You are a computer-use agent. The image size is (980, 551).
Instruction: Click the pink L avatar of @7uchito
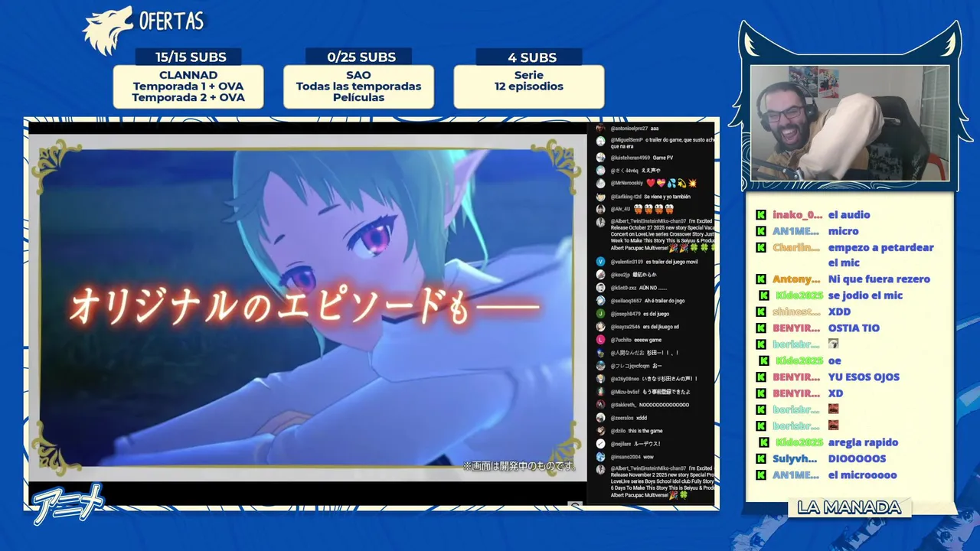tap(601, 340)
